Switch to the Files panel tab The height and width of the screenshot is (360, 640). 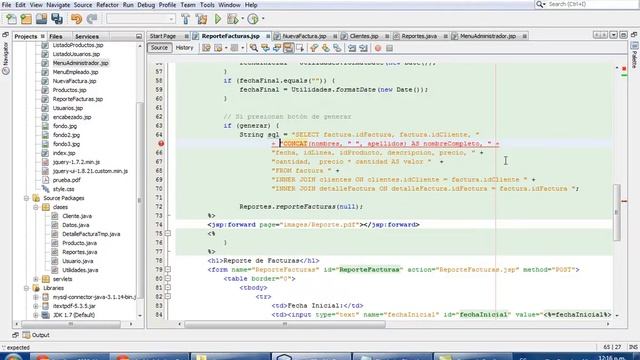[56, 36]
